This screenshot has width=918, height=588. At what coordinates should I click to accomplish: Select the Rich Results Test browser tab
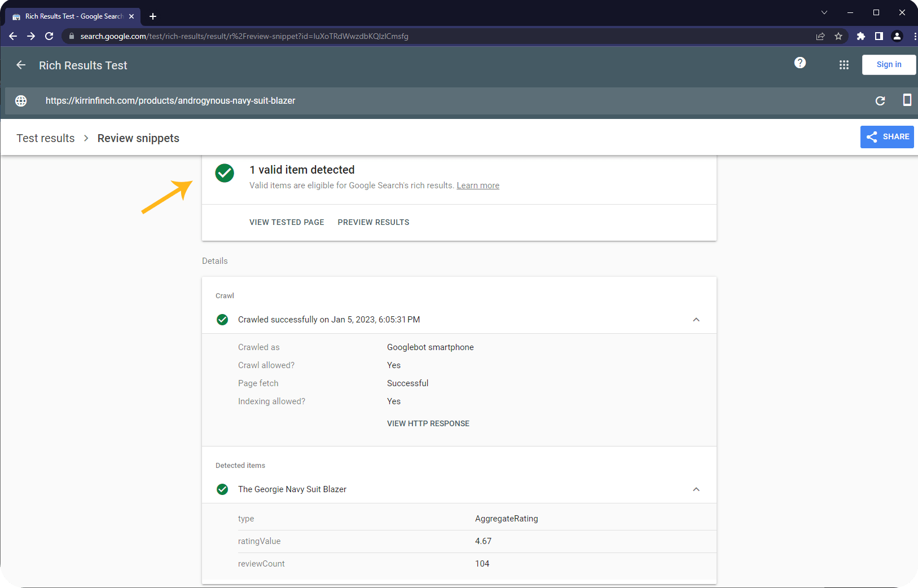coord(73,16)
